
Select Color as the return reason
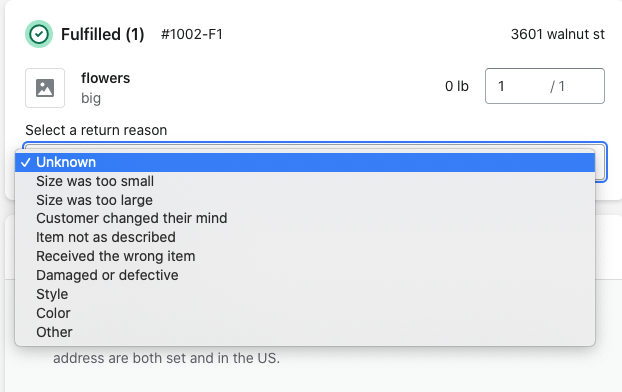[x=305, y=313]
